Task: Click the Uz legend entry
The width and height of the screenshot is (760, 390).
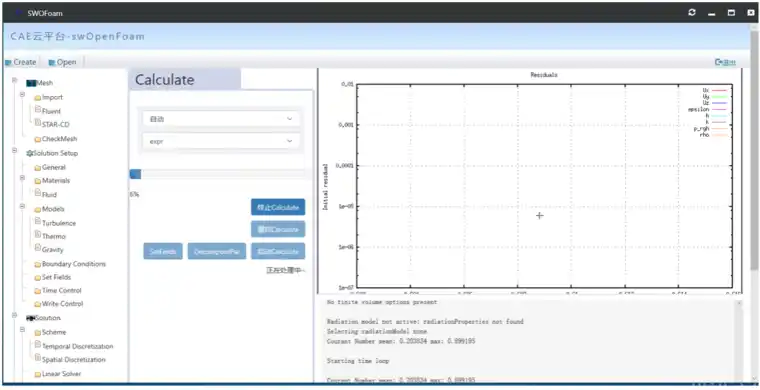Action: click(714, 103)
